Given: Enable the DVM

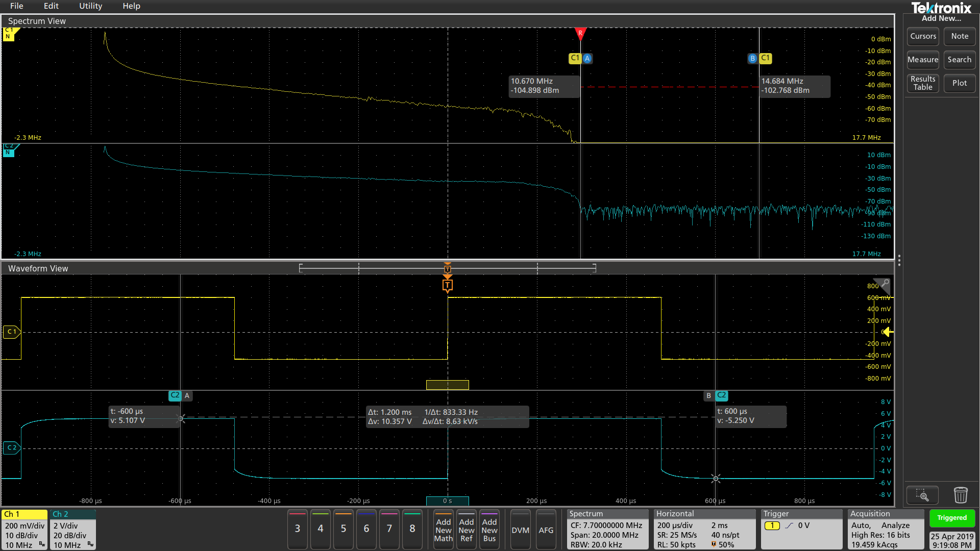Looking at the screenshot, I should click(521, 530).
